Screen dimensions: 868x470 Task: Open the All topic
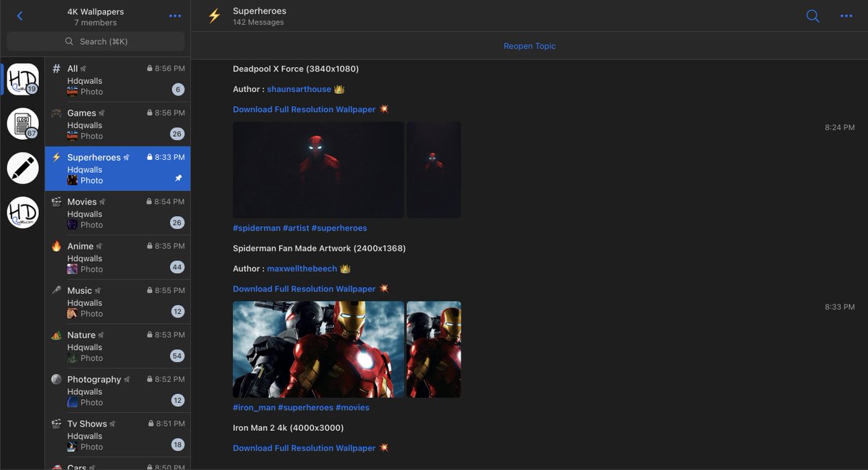pos(118,80)
